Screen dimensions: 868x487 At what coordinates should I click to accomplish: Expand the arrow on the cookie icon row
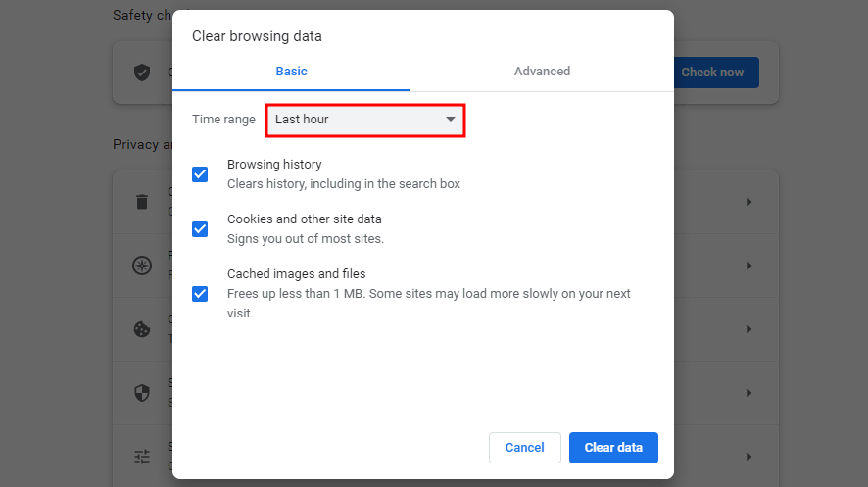749,329
